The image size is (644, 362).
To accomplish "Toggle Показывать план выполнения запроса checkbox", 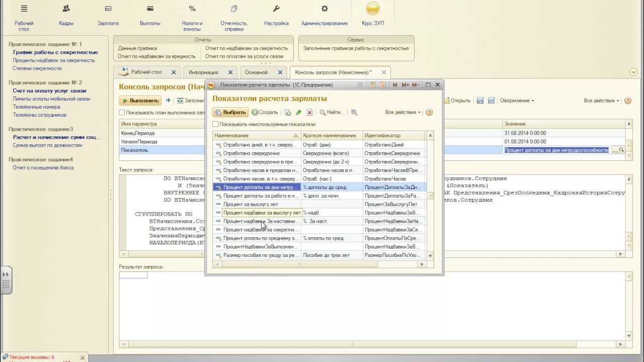I will (x=122, y=113).
